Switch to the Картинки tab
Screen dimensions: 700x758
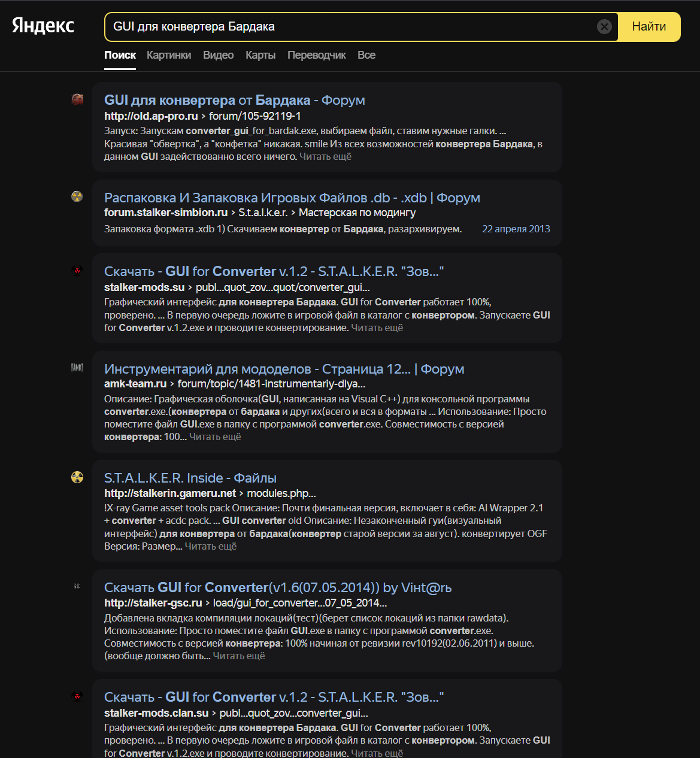[x=169, y=55]
